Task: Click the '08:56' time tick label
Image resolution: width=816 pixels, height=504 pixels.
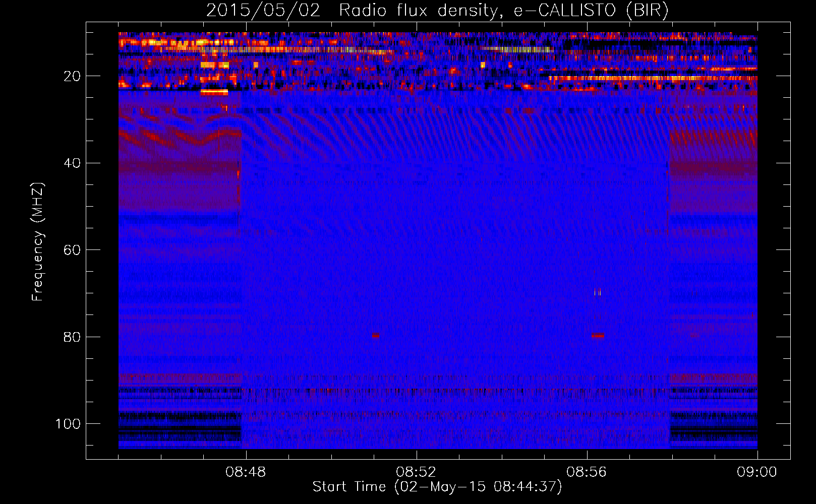Action: coord(587,472)
